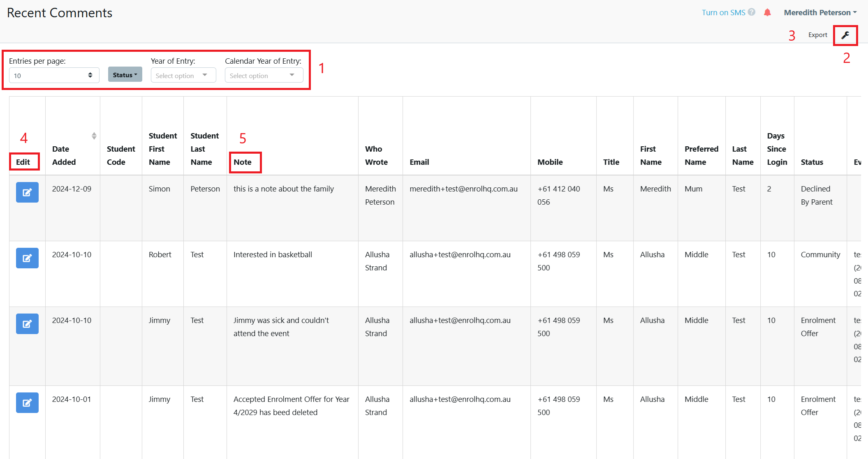Click the Days Since Login column header

(x=777, y=149)
